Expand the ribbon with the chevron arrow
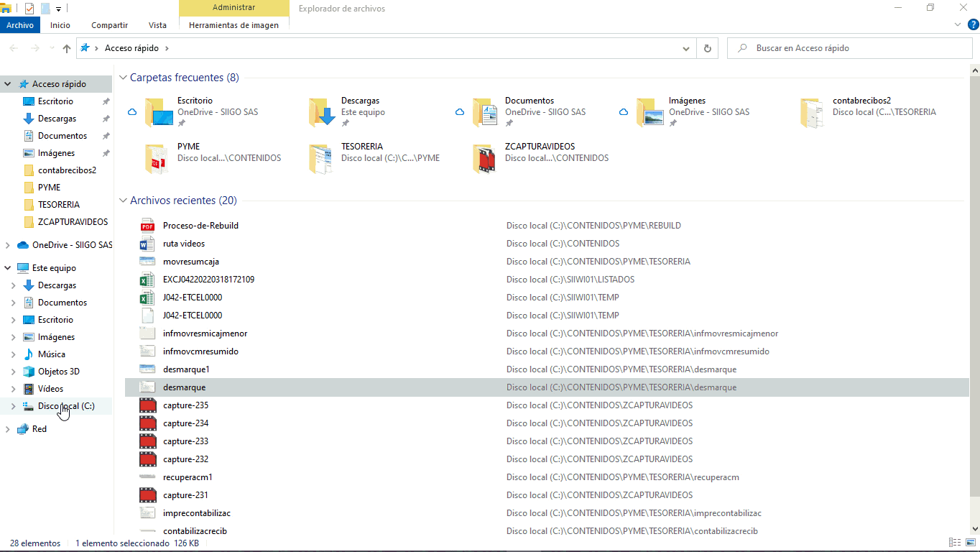 [957, 24]
